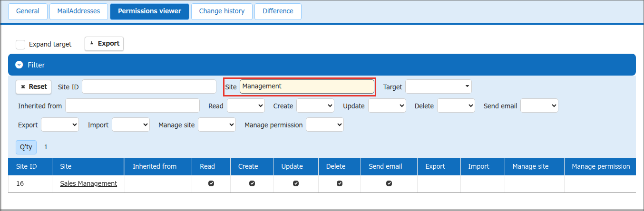Open the Send email filter dropdown
Image resolution: width=644 pixels, height=211 pixels.
pos(539,106)
